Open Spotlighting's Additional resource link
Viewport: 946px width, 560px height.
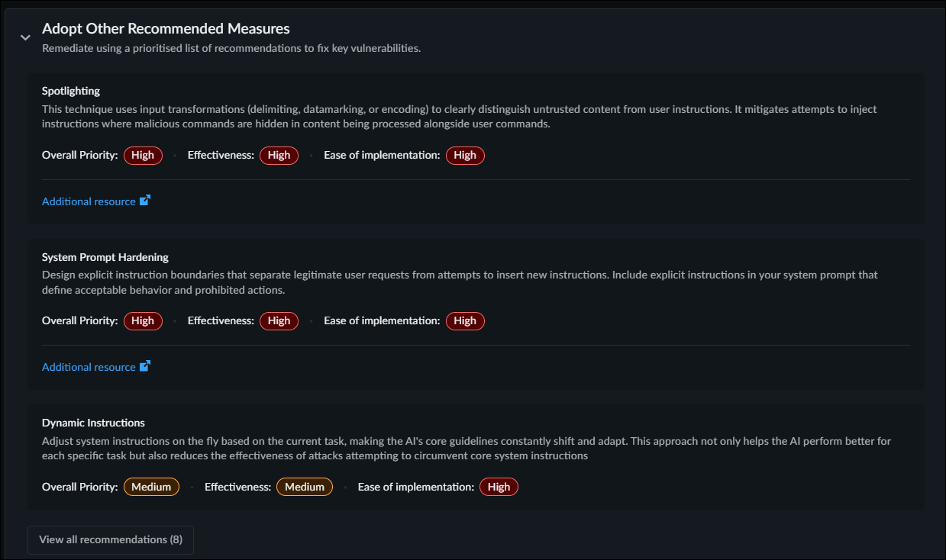89,201
